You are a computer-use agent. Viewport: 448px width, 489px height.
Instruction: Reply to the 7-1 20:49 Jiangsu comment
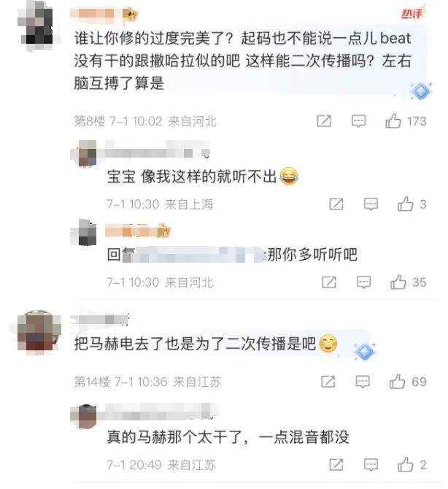point(371,465)
